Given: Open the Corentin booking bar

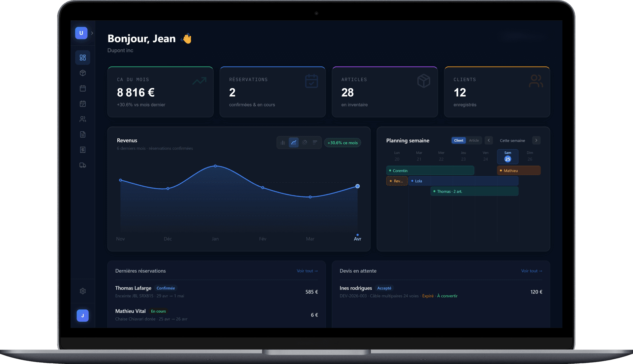Looking at the screenshot, I should pos(430,171).
